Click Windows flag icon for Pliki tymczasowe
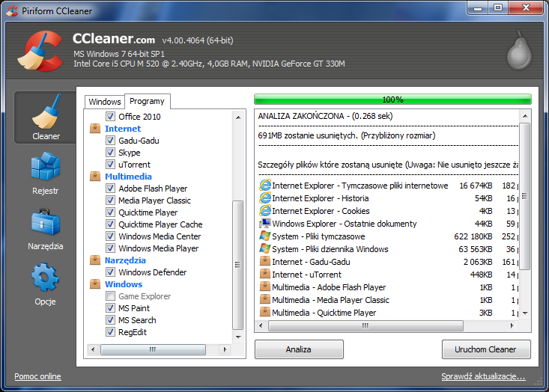Image resolution: width=549 pixels, height=392 pixels. pos(265,236)
